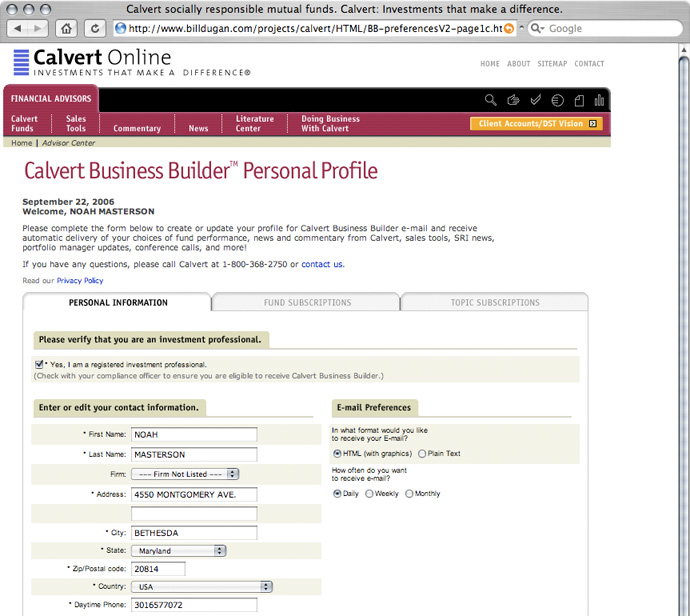Click the empty second address line field
Screen dimensions: 690x616
pos(194,513)
